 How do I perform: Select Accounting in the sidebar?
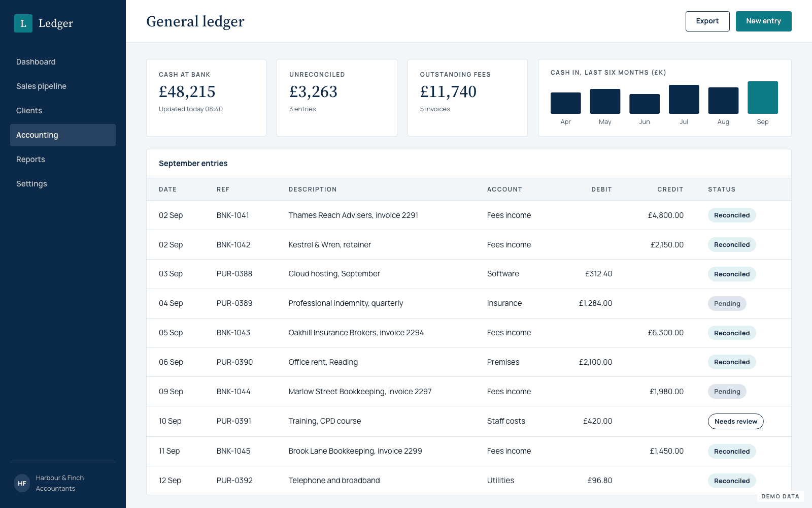(x=63, y=135)
